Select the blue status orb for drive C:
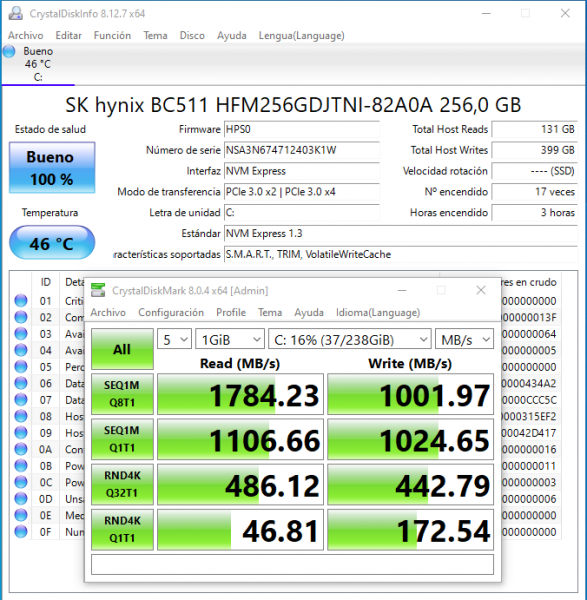Image resolution: width=587 pixels, height=600 pixels. tap(9, 51)
